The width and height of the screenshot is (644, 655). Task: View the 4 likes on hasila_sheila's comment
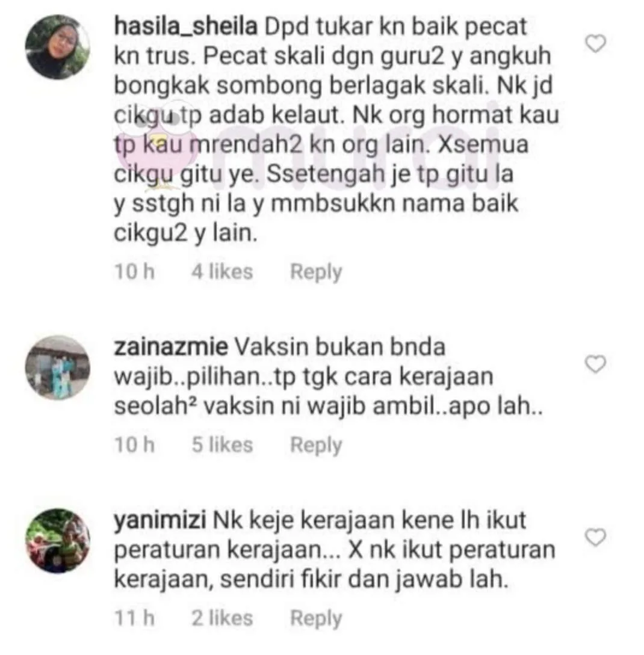point(222,271)
